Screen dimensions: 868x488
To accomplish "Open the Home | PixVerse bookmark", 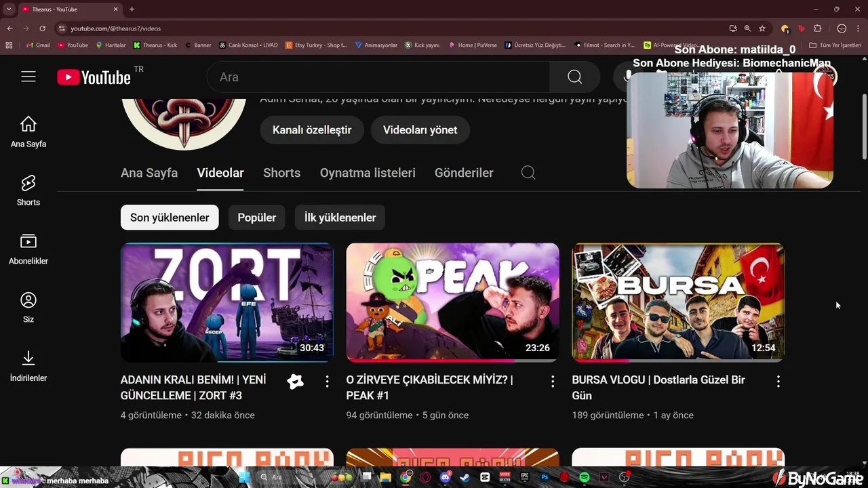I will [473, 45].
